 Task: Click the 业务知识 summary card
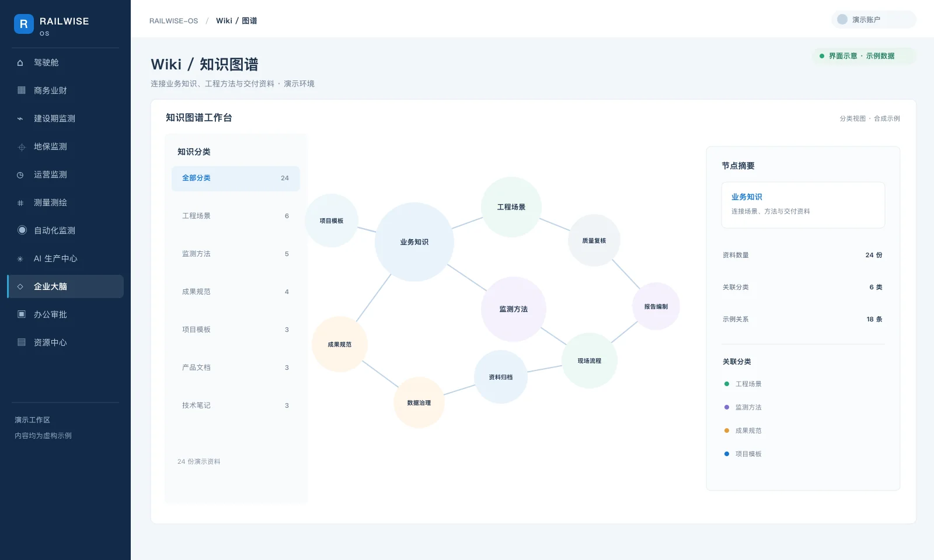point(803,205)
